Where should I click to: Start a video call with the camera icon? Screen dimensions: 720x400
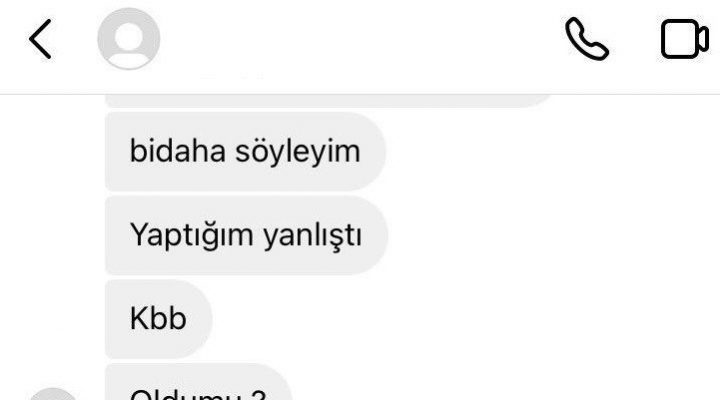coord(685,39)
